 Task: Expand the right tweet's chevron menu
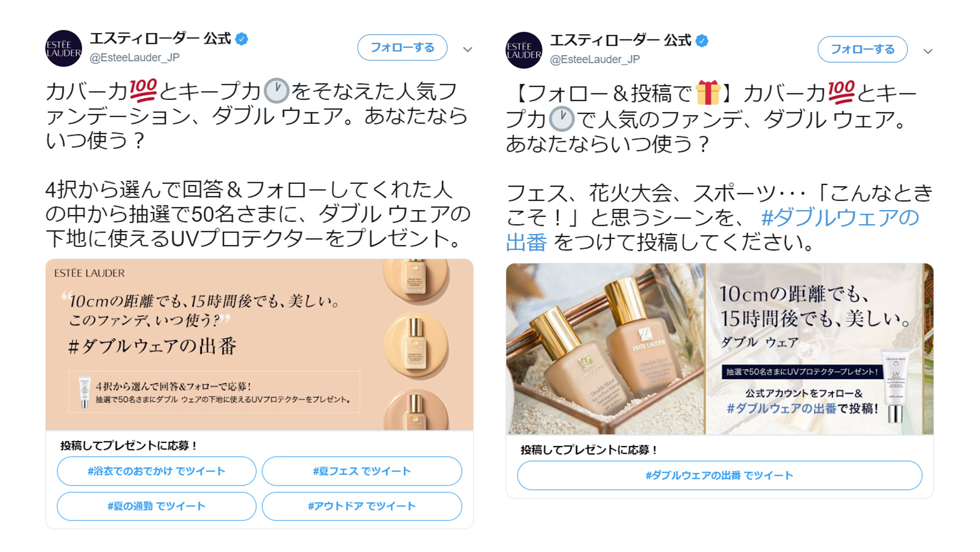click(x=928, y=51)
